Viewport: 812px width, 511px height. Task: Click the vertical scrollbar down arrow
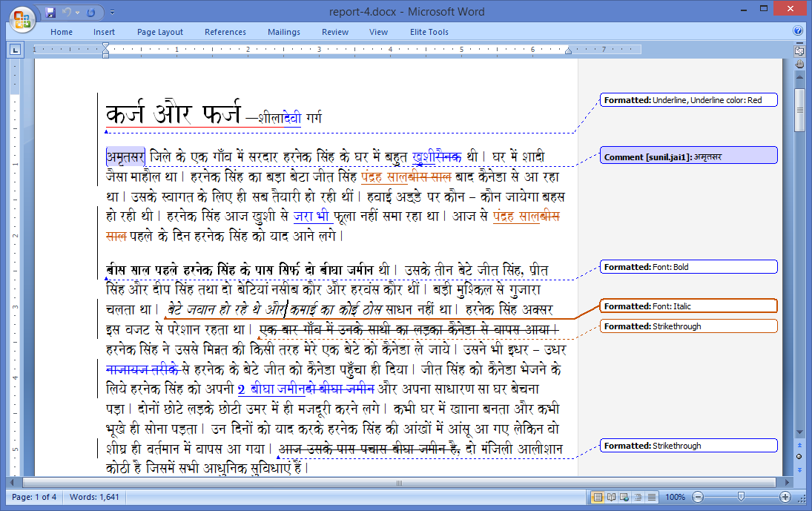[x=799, y=432]
